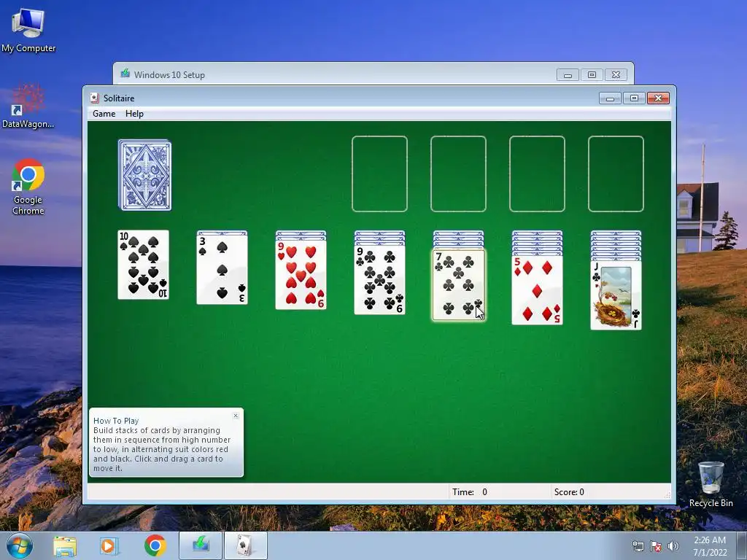Select the 7 of clubs card

458,285
